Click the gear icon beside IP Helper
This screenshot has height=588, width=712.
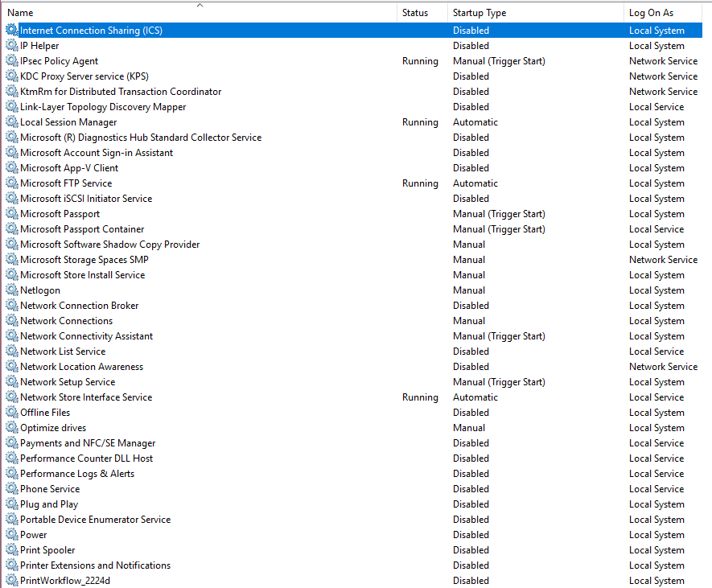click(12, 45)
